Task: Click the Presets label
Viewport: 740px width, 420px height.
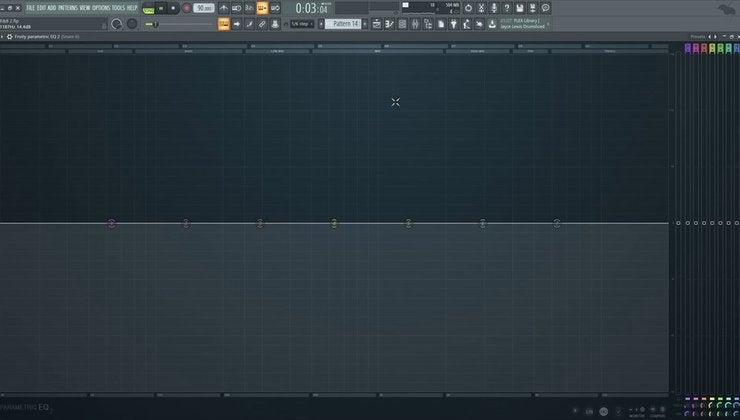Action: click(698, 36)
